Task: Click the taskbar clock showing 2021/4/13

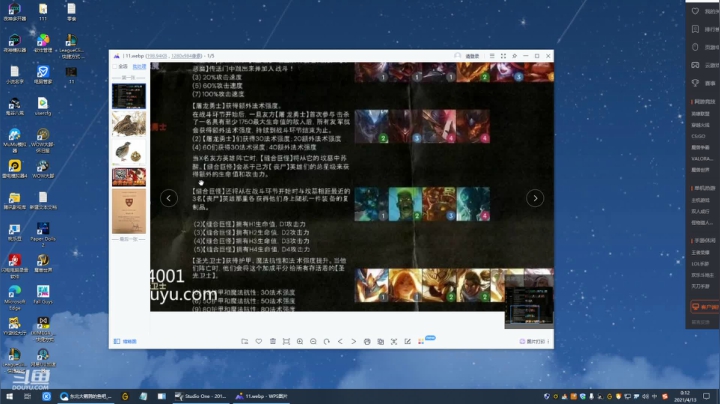Action: [685, 396]
